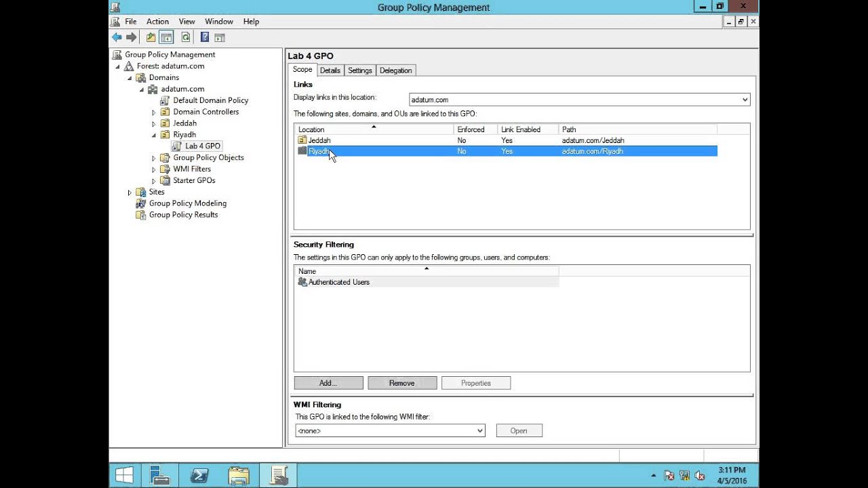Collapse the adatum.com domain node
The height and width of the screenshot is (488, 868).
click(142, 89)
